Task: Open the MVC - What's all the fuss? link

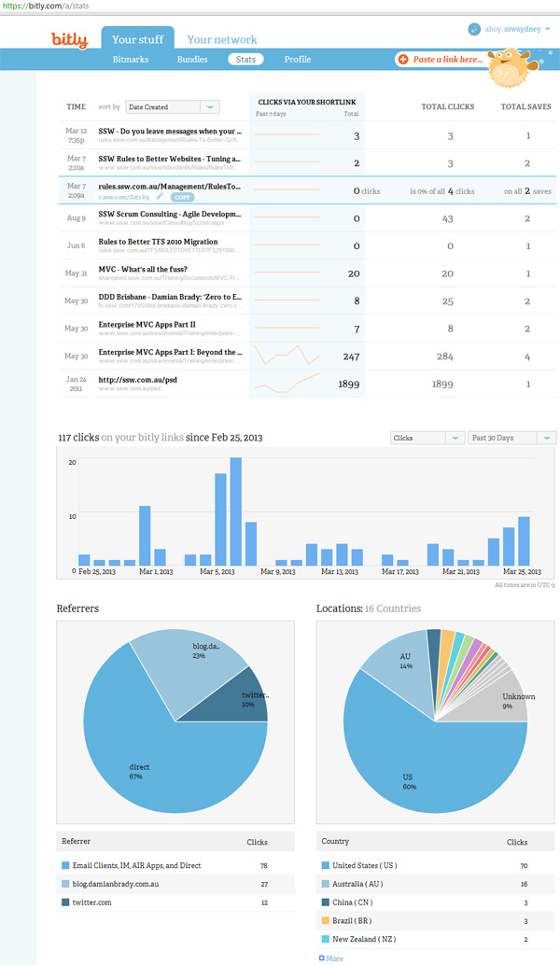Action: click(143, 270)
